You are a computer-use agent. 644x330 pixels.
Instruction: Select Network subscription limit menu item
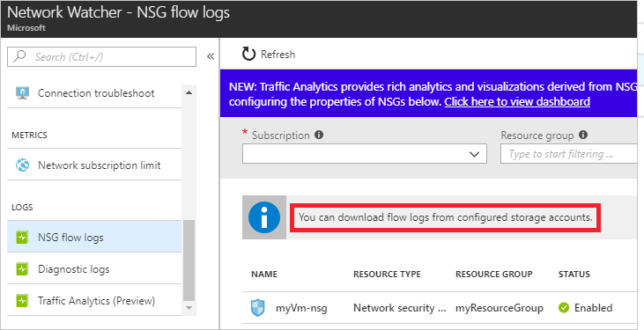(x=94, y=165)
